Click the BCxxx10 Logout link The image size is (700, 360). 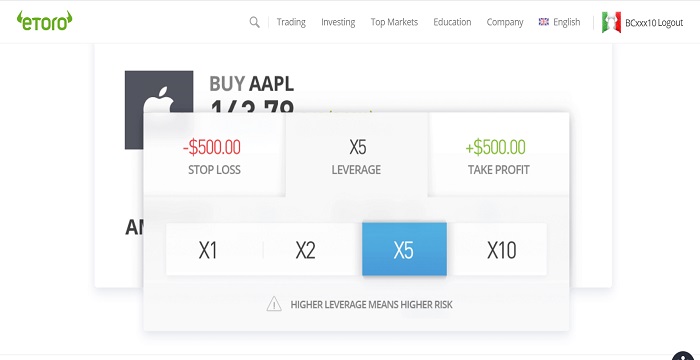point(654,22)
